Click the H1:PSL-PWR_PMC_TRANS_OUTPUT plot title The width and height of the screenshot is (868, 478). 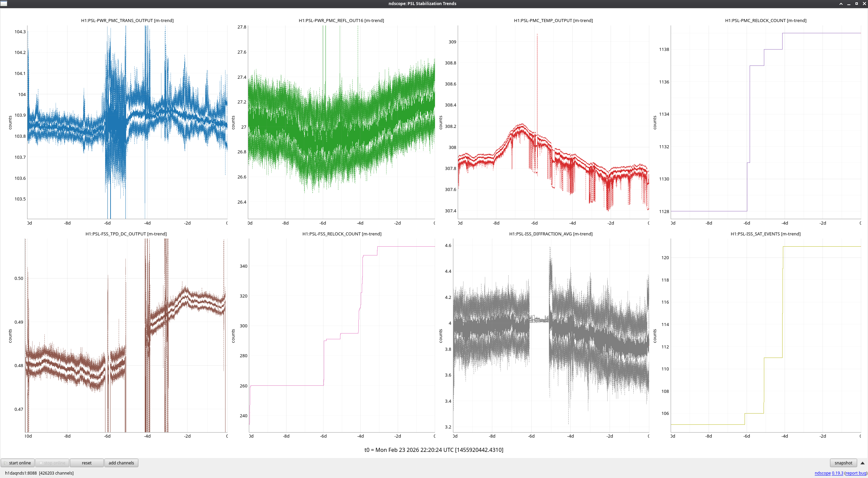pos(127,20)
